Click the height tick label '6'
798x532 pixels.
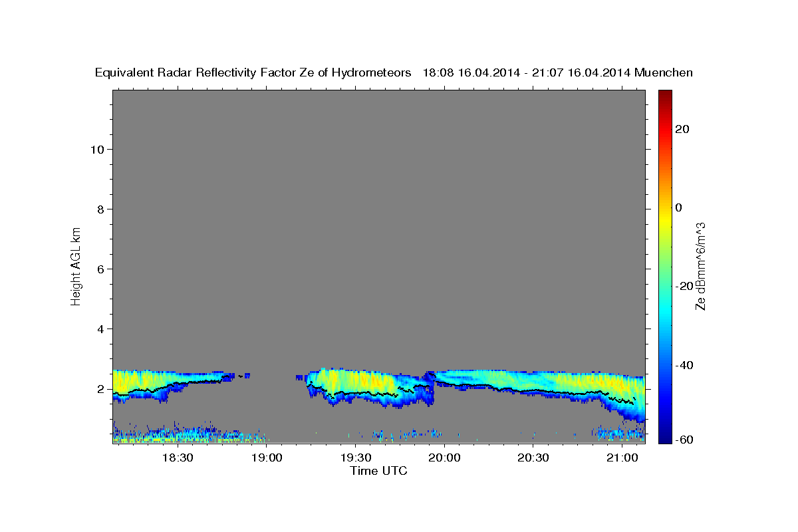pos(100,269)
